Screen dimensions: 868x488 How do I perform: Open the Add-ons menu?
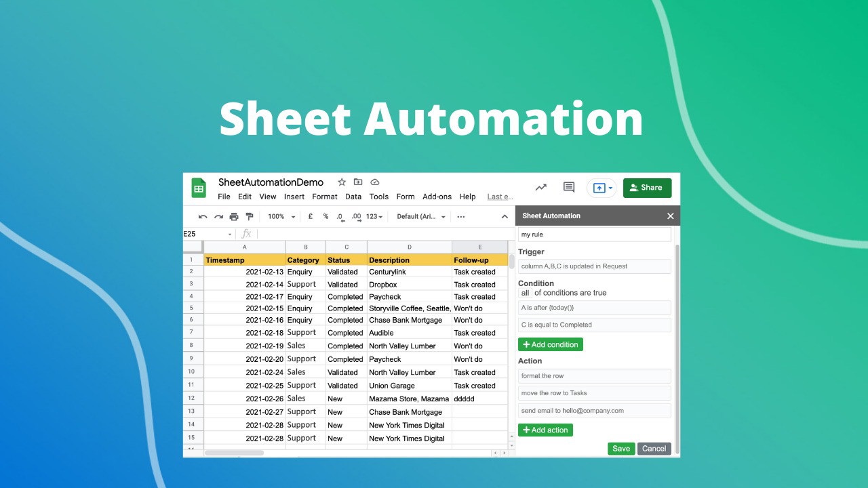coord(437,197)
